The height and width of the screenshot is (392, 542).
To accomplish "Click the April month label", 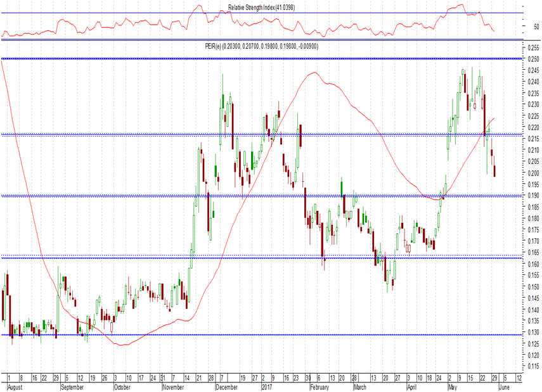I will click(x=411, y=386).
